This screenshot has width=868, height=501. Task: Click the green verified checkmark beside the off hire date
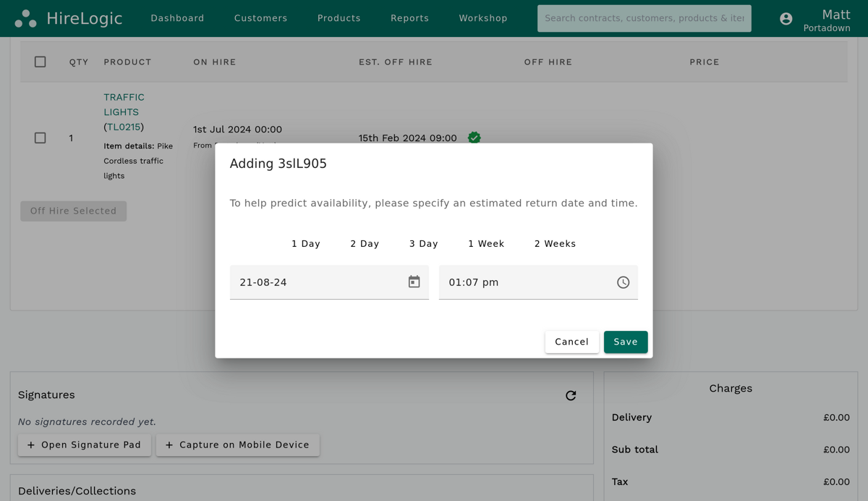pos(475,138)
